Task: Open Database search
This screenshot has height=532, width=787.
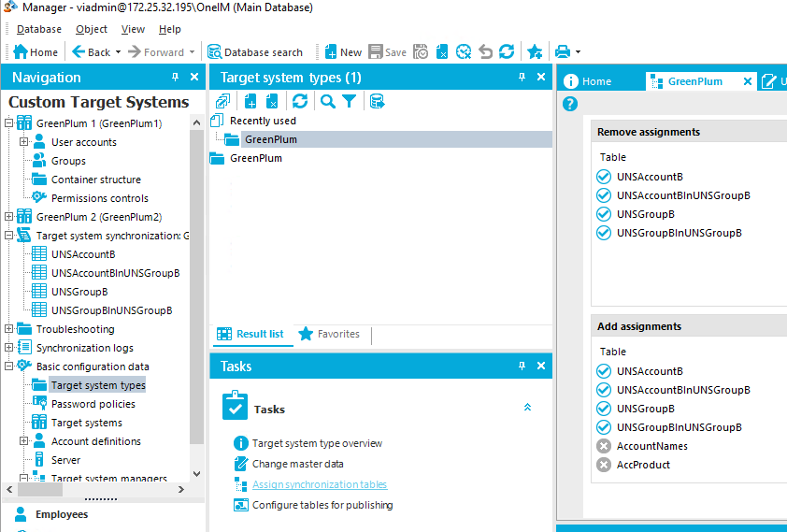Action: coord(255,51)
